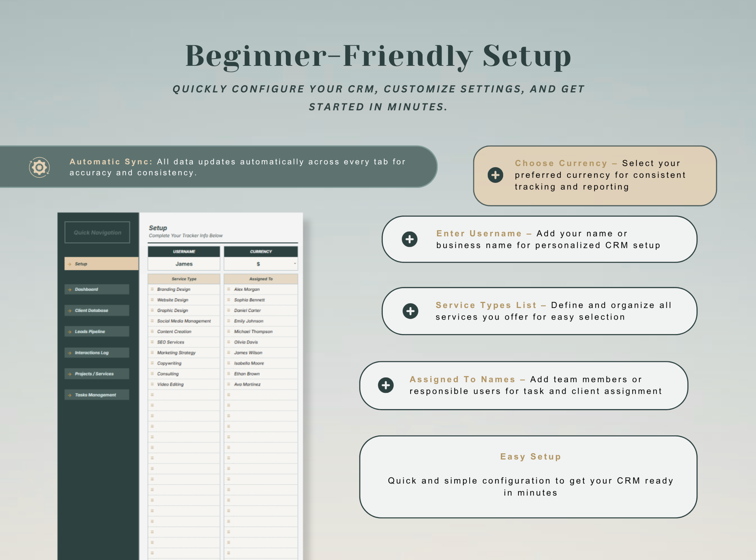Click the row handle icon beside Alex Morgan
Viewport: 756px width, 560px height.
[x=229, y=289]
